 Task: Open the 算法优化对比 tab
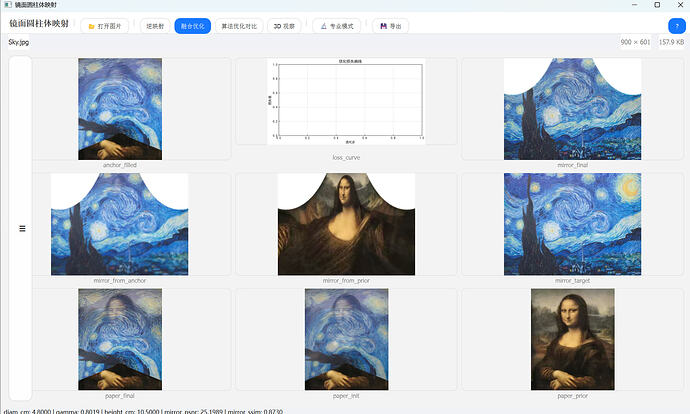coord(239,26)
